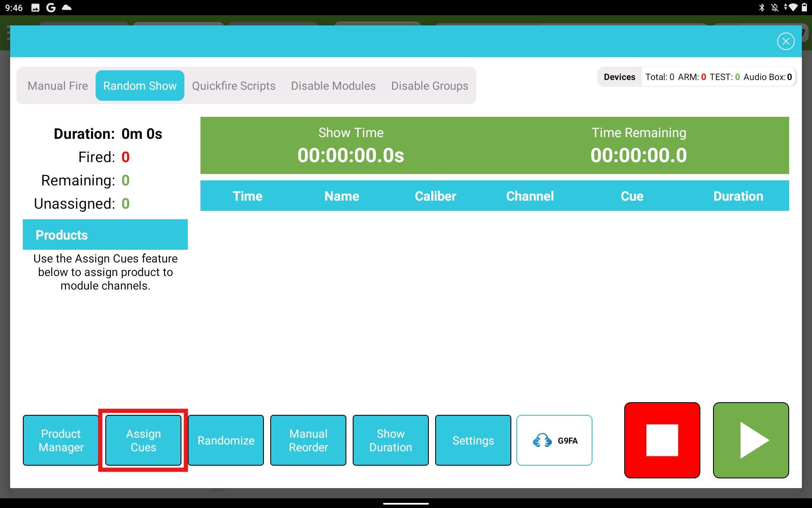
Task: Tap the bluetooth device icon next to G9FA
Action: 543,440
